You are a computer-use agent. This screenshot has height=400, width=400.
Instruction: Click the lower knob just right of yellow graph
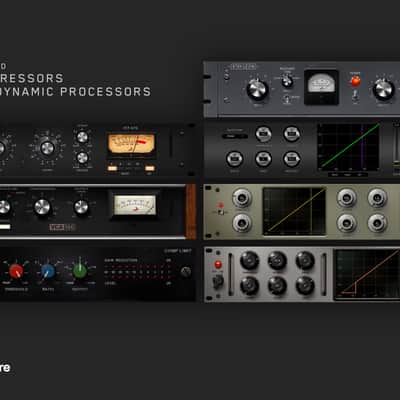point(347,223)
